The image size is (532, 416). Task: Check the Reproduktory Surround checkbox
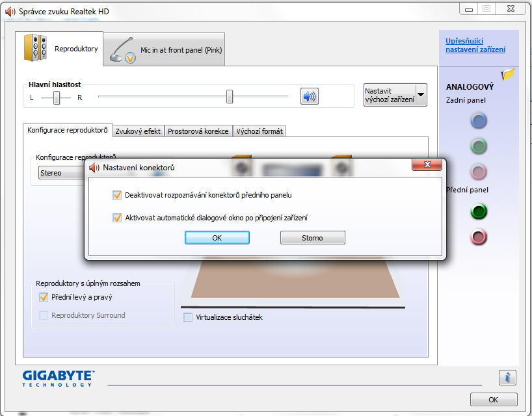pos(44,315)
